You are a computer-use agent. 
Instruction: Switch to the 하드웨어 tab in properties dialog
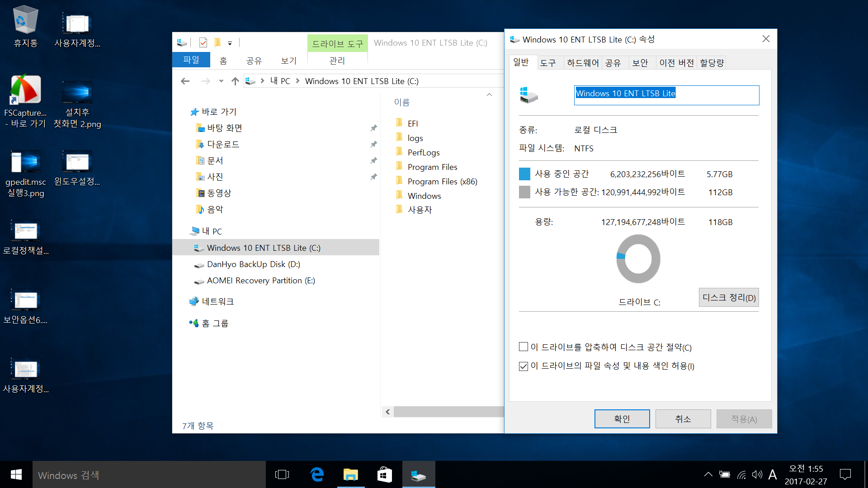coord(583,63)
